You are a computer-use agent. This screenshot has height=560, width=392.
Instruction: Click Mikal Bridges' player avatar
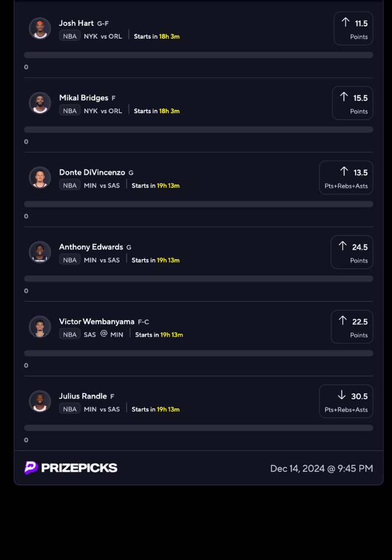40,103
